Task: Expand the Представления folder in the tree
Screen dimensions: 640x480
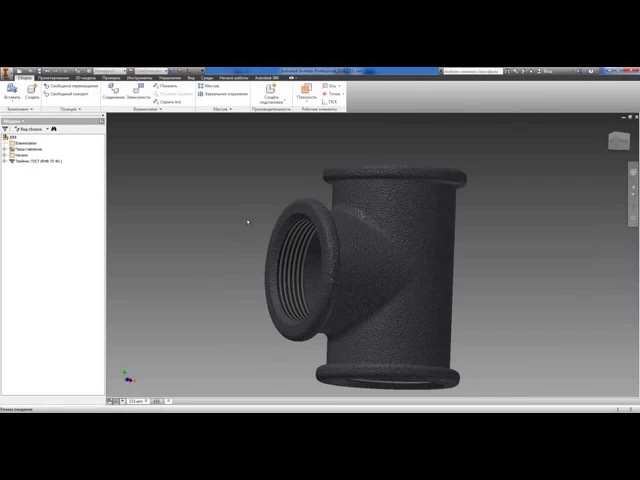Action: (x=5, y=149)
